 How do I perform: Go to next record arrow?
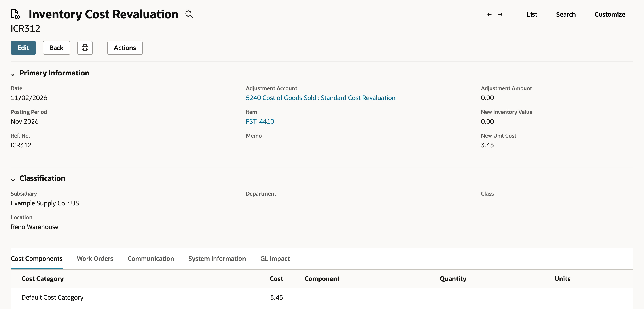[500, 14]
